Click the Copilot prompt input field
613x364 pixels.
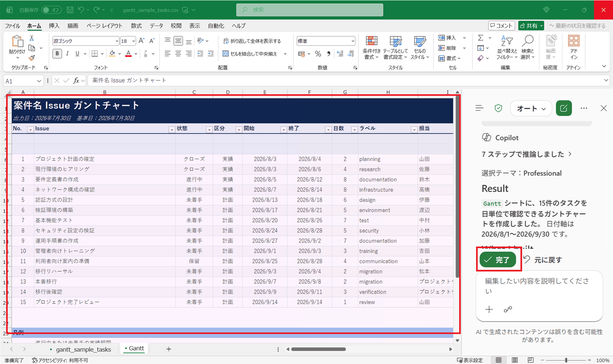coord(539,286)
